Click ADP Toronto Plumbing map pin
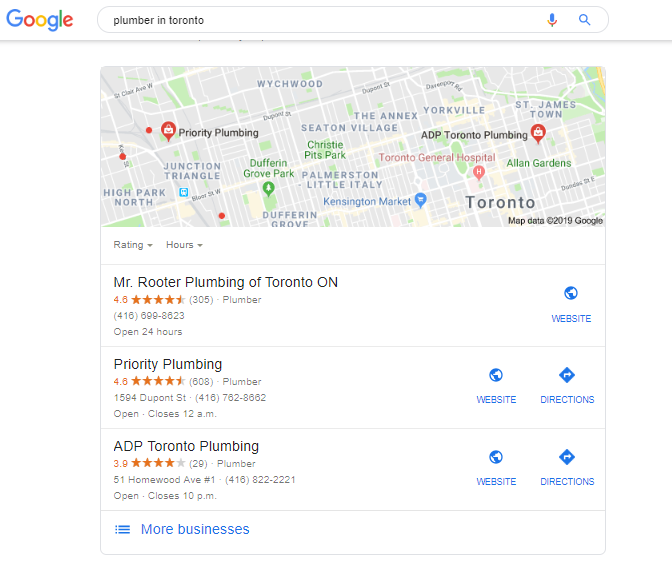Screen dimensions: 672x570 (538, 133)
